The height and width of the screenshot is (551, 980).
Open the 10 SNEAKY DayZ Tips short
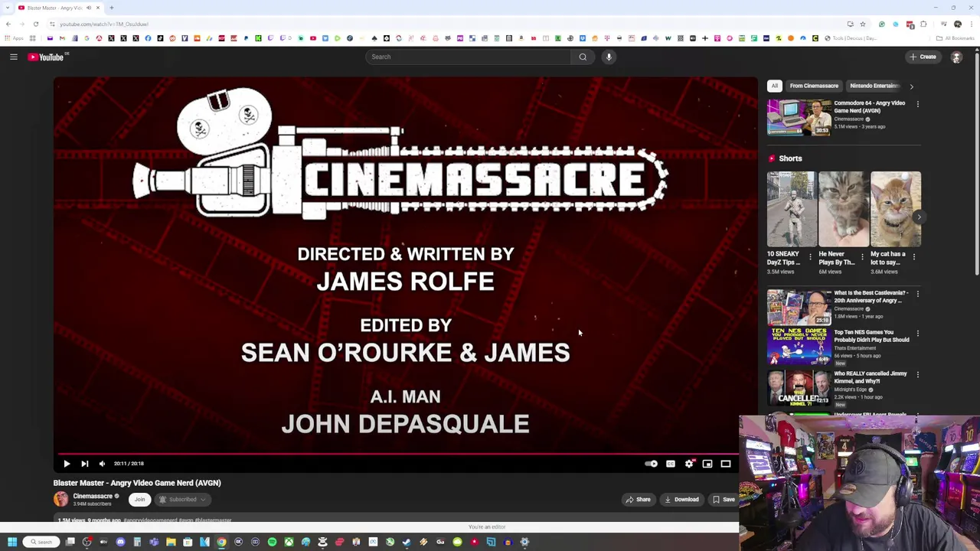(792, 209)
